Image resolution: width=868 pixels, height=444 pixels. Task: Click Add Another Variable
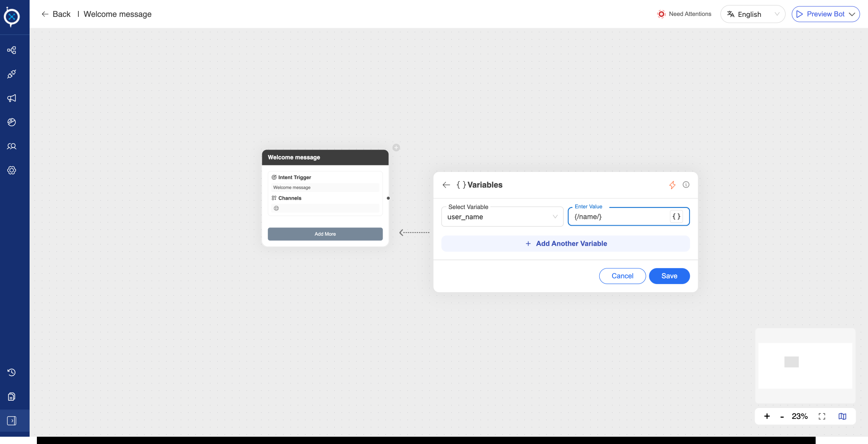pos(566,243)
